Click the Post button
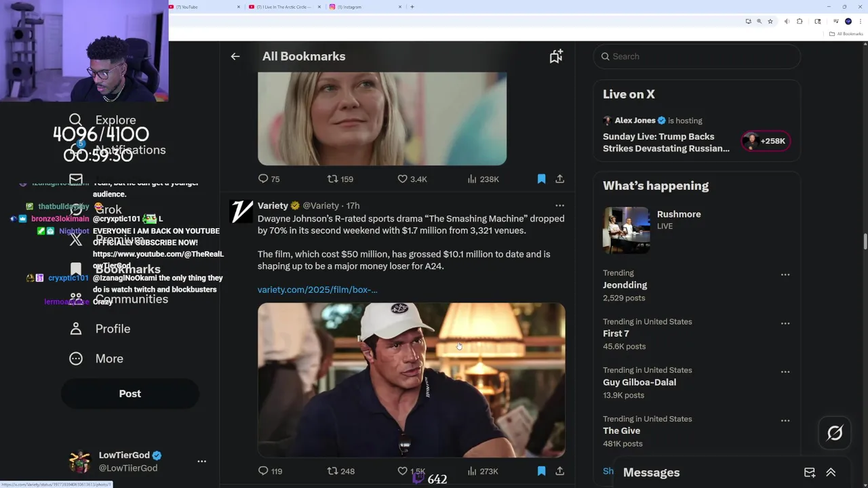This screenshot has height=488, width=868. click(x=130, y=394)
